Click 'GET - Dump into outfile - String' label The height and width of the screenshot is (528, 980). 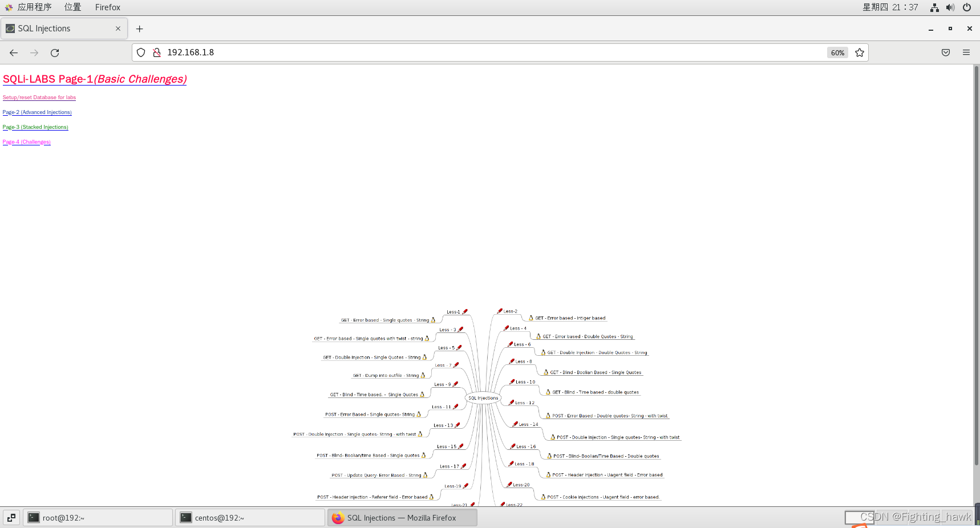(x=386, y=376)
